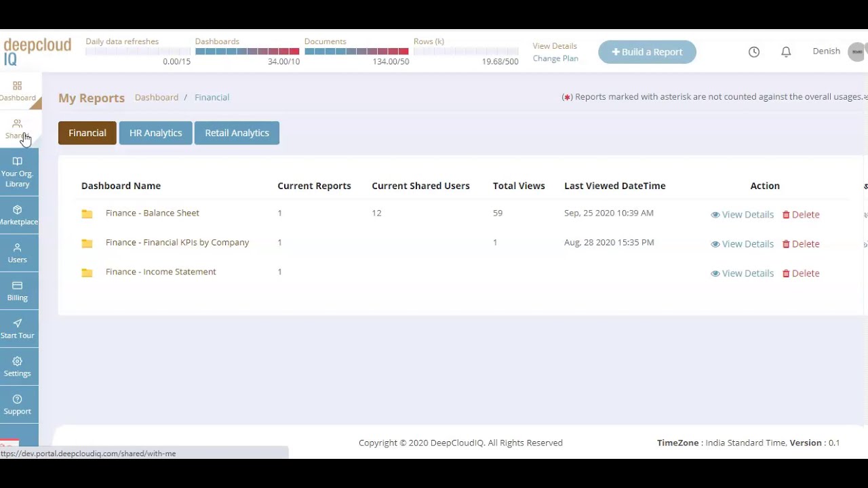Viewport: 868px width, 488px height.
Task: Click the Finance - Balance Sheet name
Action: click(153, 213)
